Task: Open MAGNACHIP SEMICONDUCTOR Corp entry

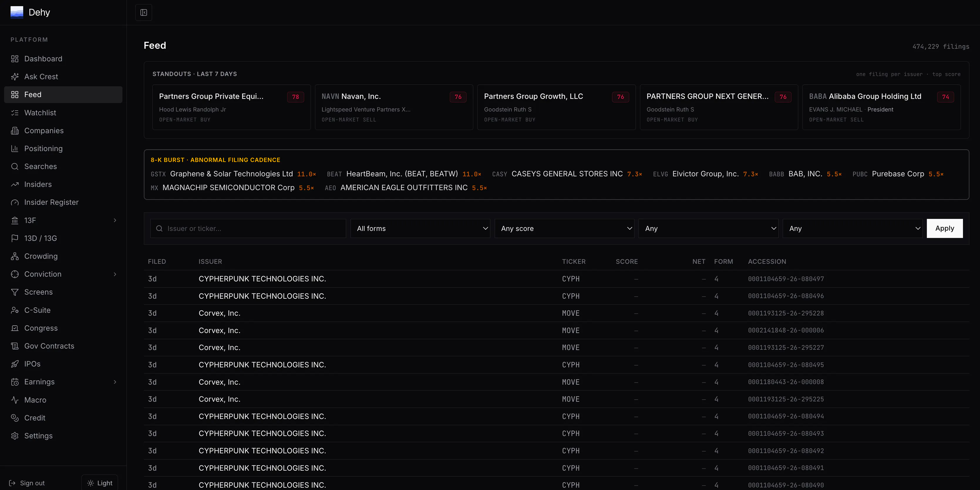Action: pyautogui.click(x=232, y=188)
